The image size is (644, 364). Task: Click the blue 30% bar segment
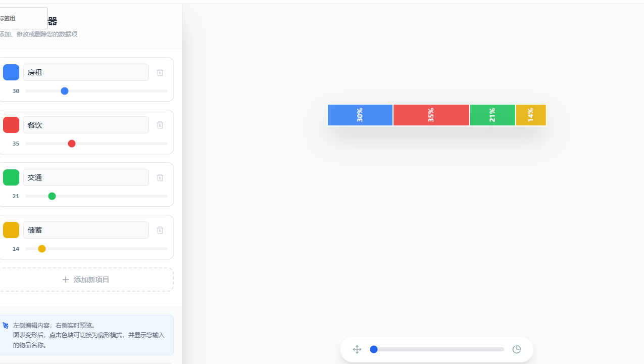[360, 115]
